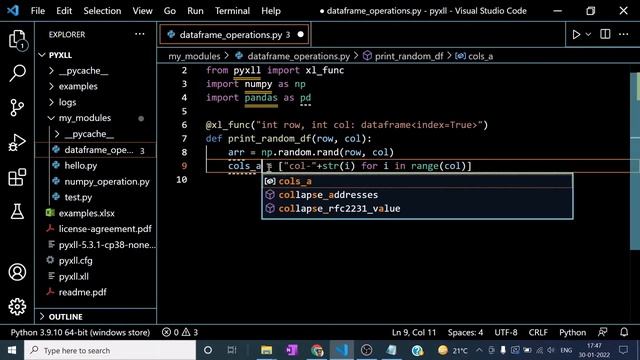Accept the cols_a autocomplete suggestion

[417, 181]
